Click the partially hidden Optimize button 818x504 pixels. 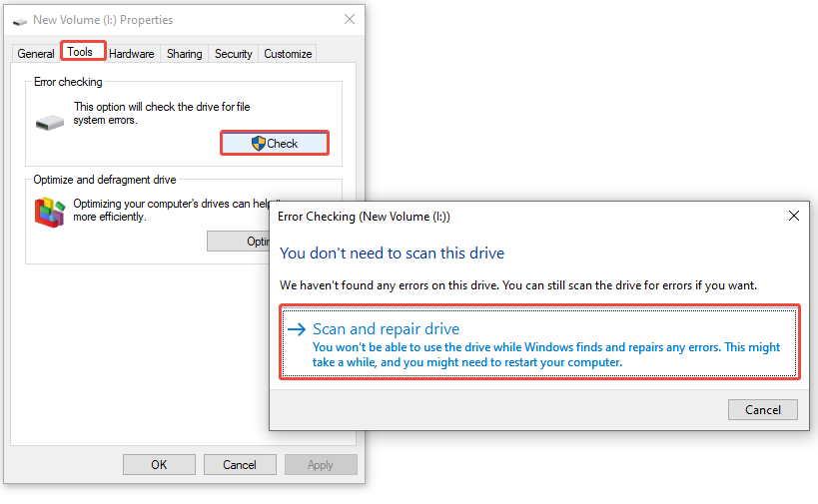[239, 242]
